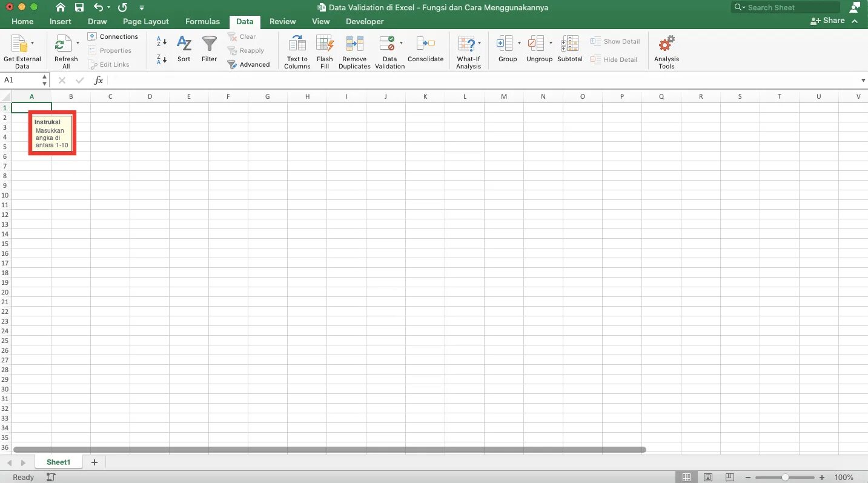Run Flash Fill

325,52
